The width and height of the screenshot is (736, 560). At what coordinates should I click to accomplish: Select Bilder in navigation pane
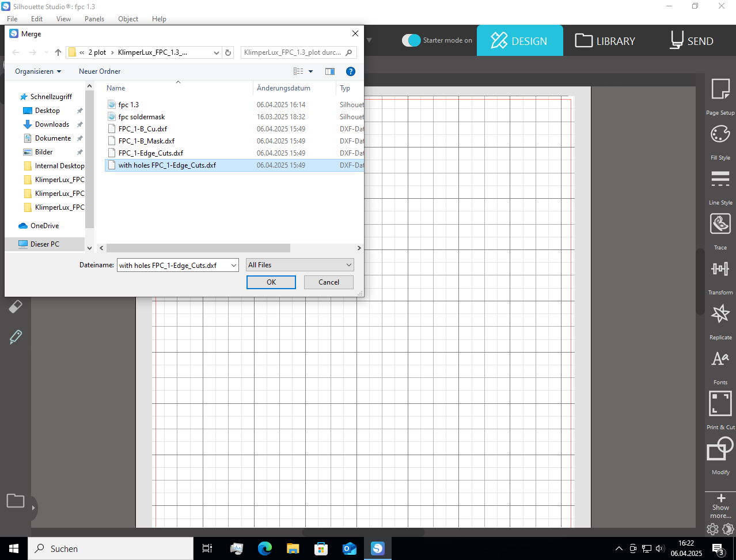click(44, 152)
